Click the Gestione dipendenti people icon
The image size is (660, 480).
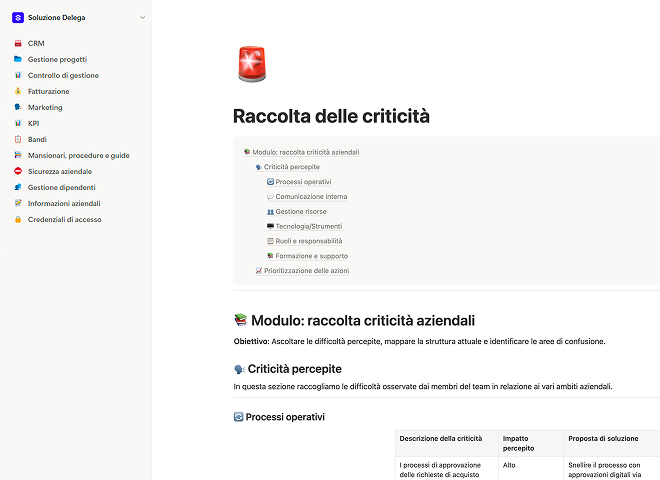pyautogui.click(x=18, y=187)
